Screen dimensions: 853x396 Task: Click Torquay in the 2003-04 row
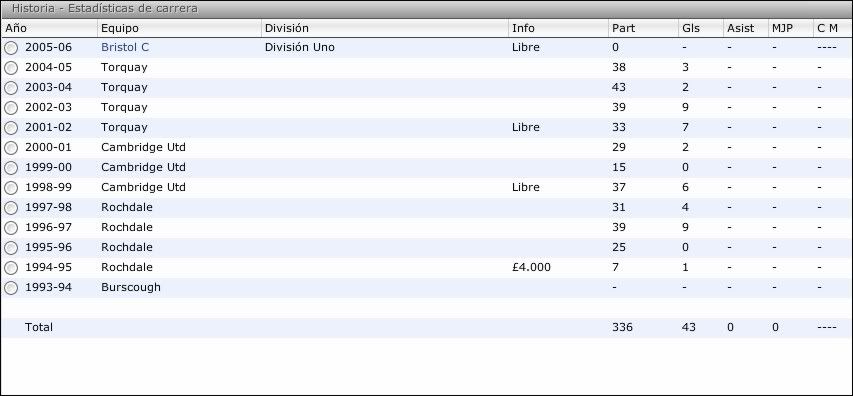pyautogui.click(x=124, y=87)
